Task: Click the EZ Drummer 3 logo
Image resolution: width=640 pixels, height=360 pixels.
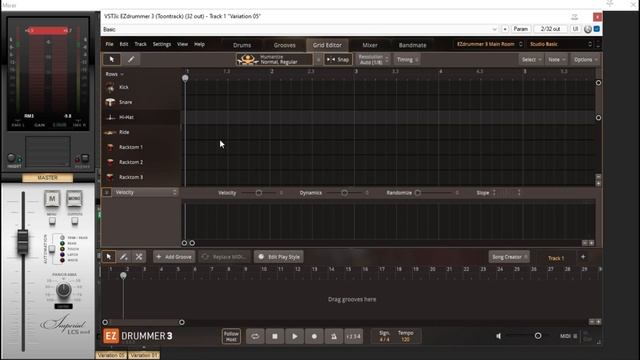Action: 138,336
